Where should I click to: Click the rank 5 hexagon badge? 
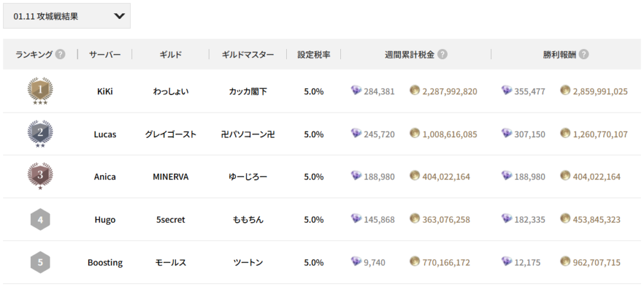[x=40, y=262]
